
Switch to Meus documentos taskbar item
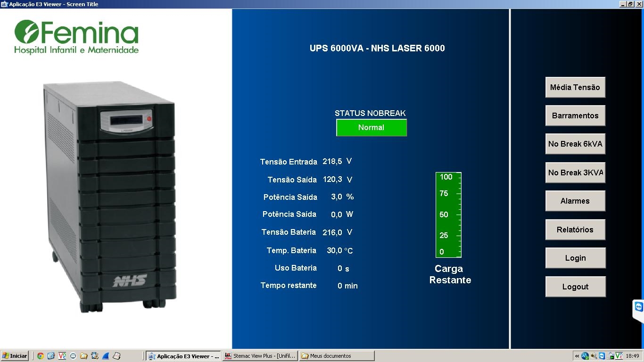point(337,356)
